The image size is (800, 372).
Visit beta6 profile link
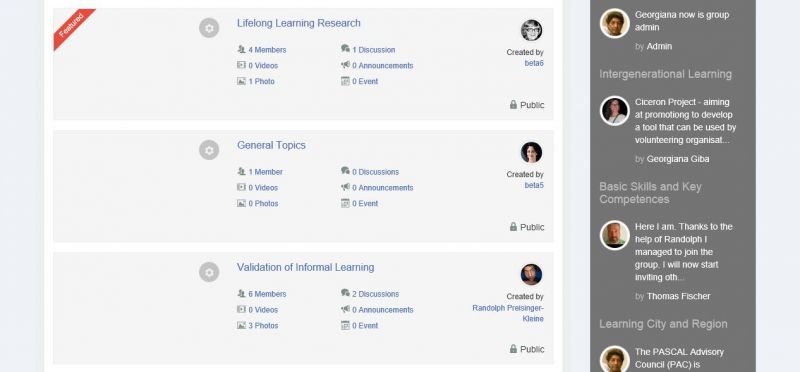tap(534, 63)
